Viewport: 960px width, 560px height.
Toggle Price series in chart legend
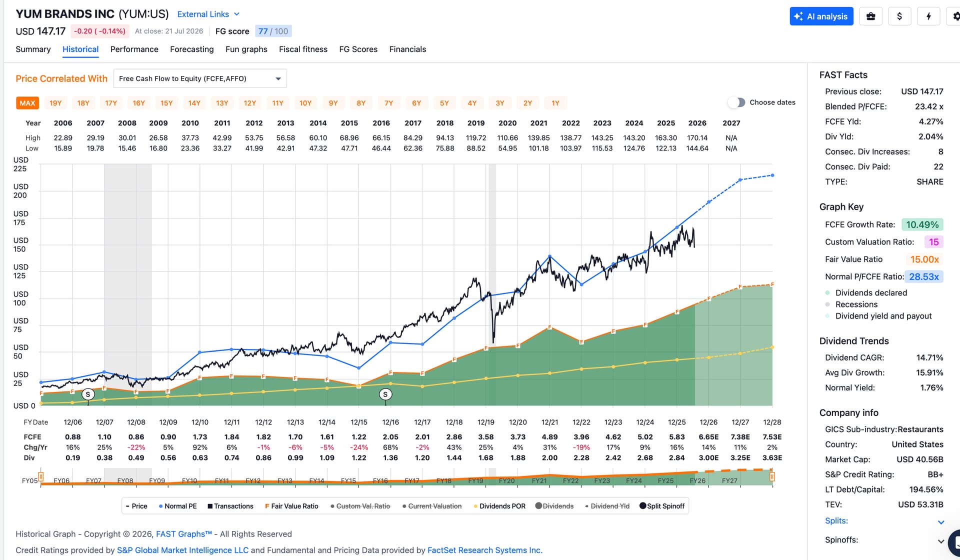pos(136,506)
